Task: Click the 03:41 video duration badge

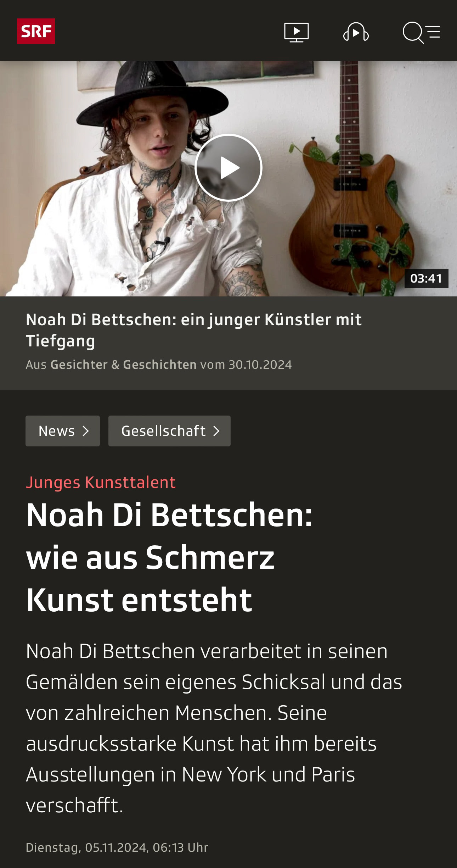Action: click(426, 278)
